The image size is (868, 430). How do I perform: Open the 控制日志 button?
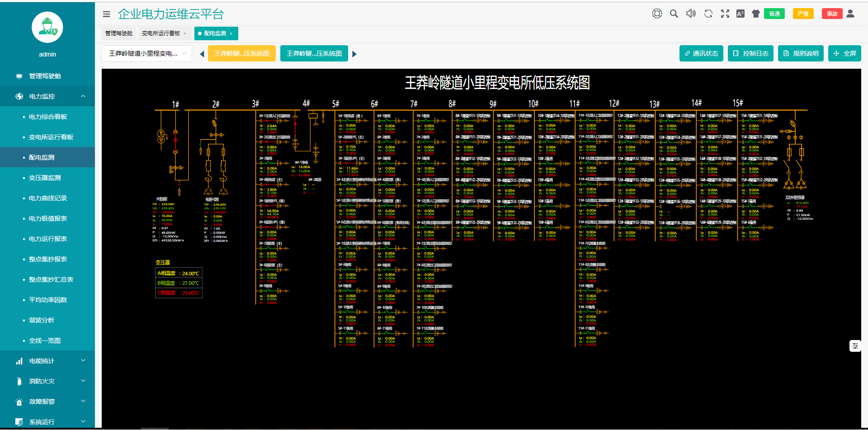750,53
